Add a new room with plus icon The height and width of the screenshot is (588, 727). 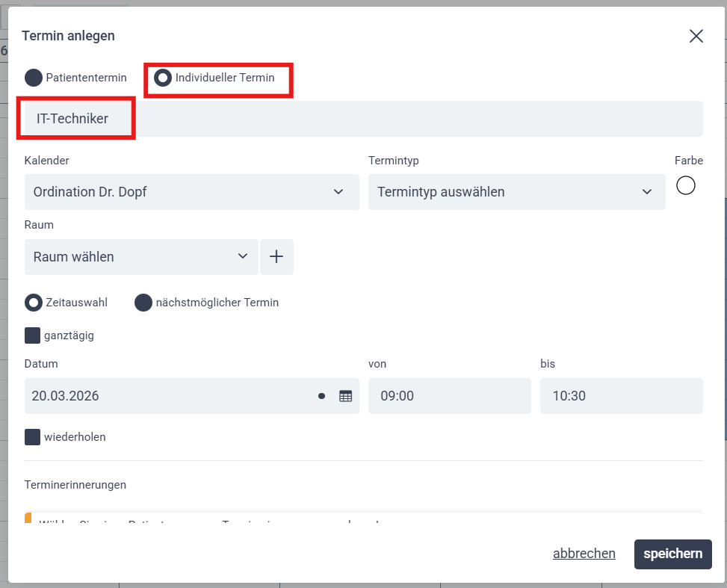point(276,257)
